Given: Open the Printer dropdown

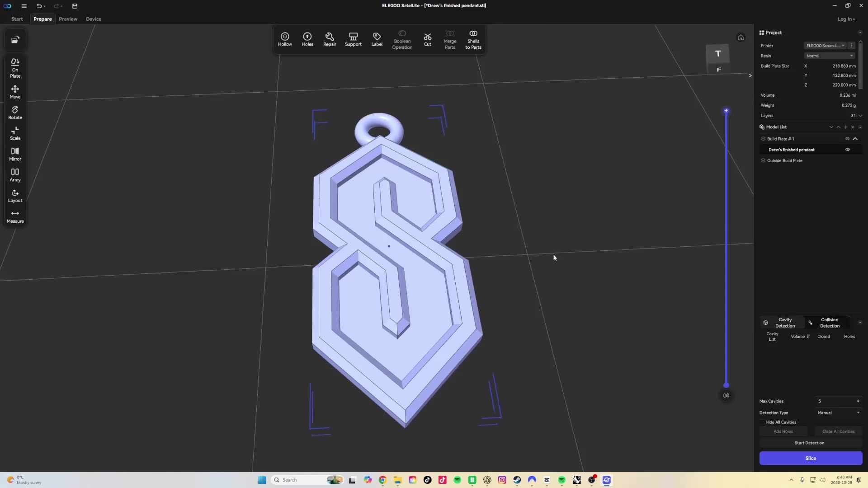Looking at the screenshot, I should (826, 46).
